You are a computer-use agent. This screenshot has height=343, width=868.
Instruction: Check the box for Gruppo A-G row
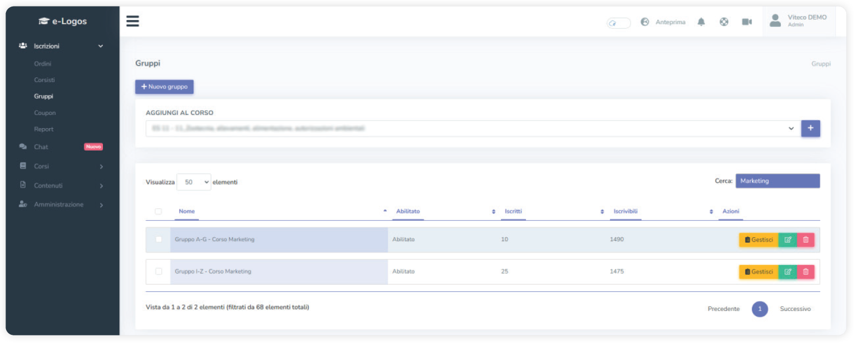pos(158,239)
